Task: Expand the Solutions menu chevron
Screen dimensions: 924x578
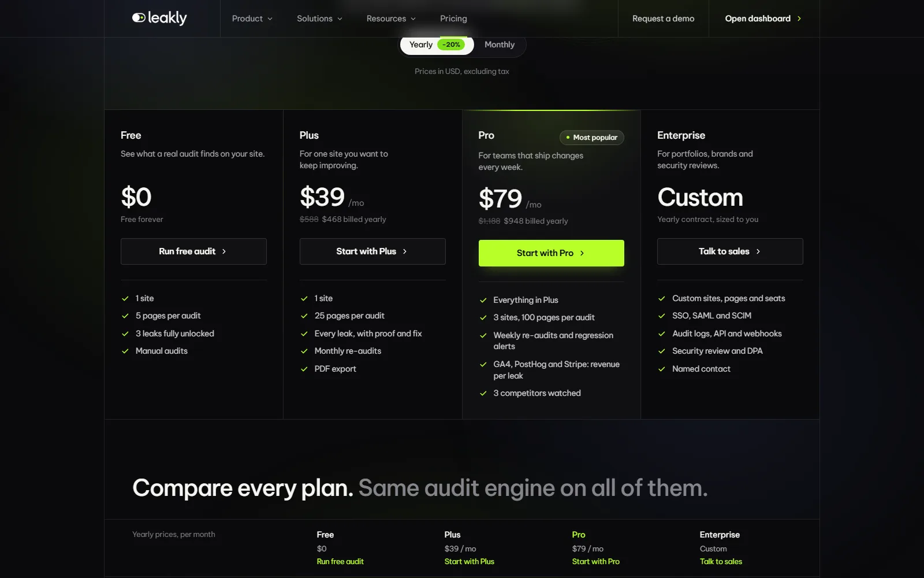Action: [340, 19]
